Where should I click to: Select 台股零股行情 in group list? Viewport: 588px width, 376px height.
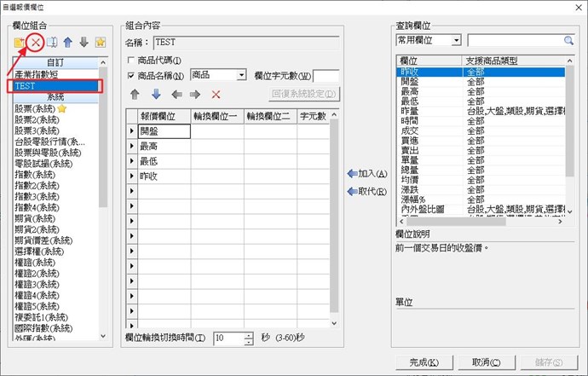click(55, 142)
